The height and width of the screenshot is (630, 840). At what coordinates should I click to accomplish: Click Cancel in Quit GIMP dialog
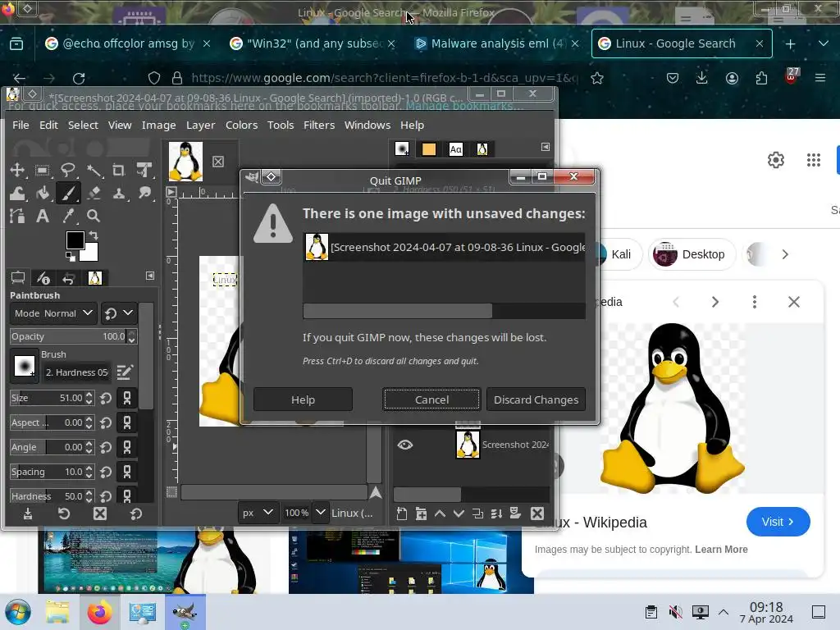pyautogui.click(x=431, y=399)
